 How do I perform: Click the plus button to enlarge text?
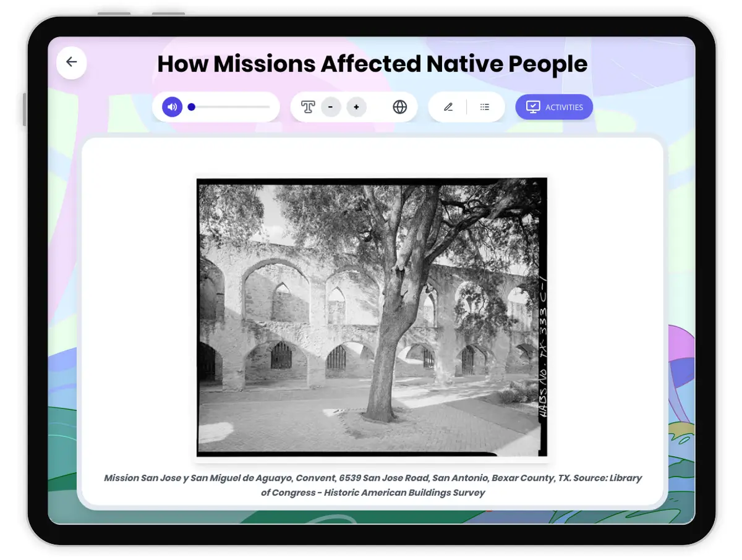click(356, 106)
